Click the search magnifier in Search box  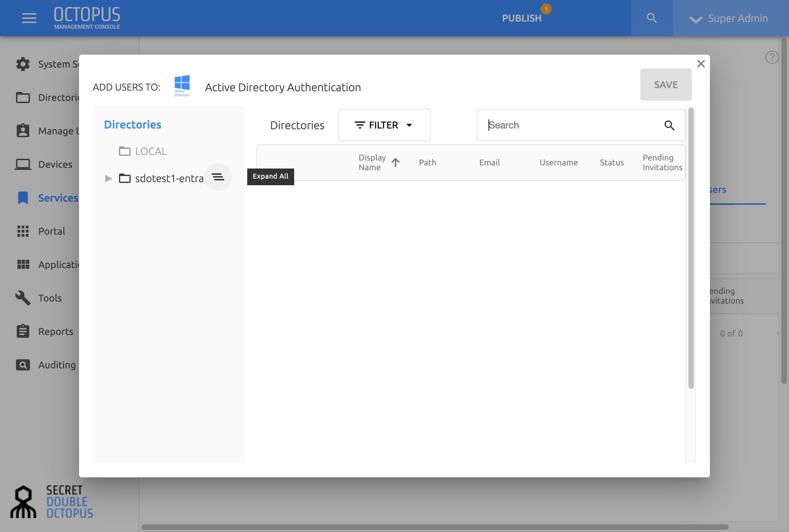[669, 125]
